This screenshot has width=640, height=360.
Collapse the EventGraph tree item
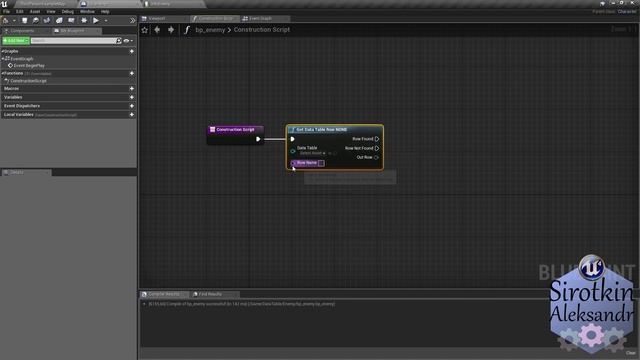(2, 59)
